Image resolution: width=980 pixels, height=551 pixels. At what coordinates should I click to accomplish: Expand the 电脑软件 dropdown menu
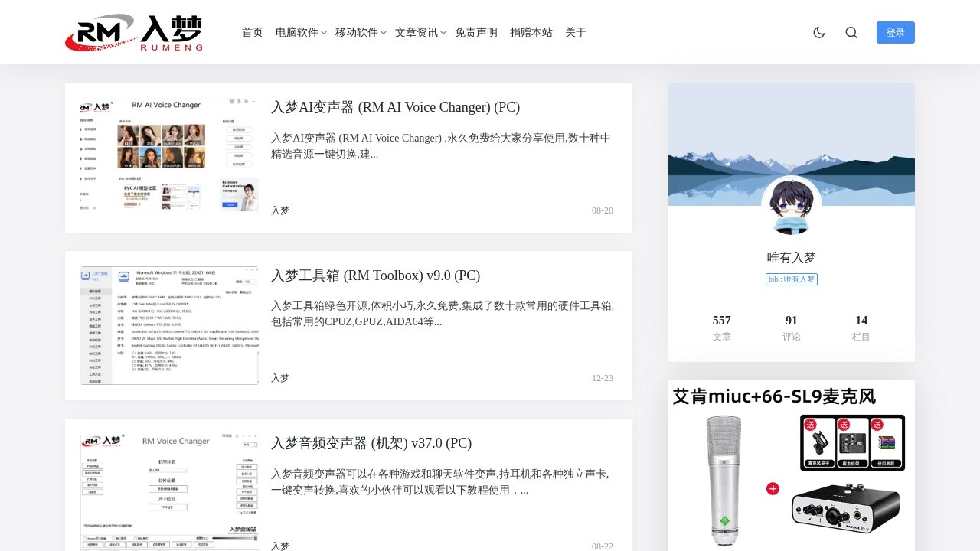click(297, 32)
